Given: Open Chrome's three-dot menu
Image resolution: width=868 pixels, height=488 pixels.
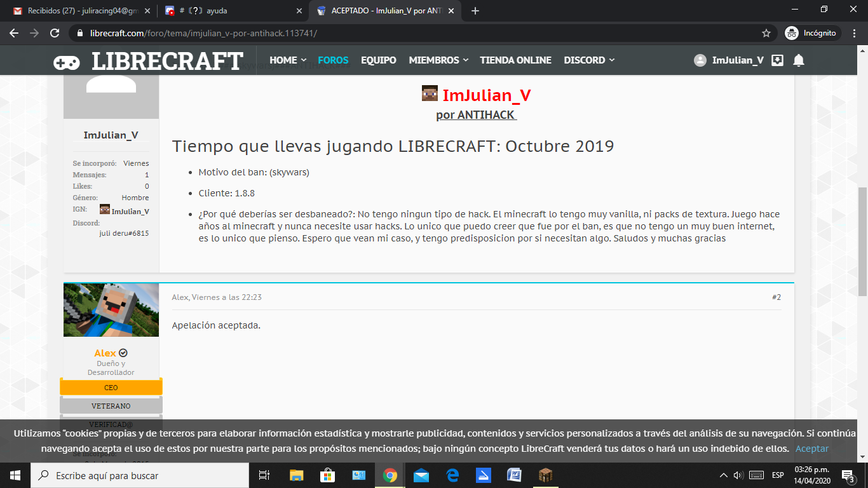Looking at the screenshot, I should click(x=854, y=33).
